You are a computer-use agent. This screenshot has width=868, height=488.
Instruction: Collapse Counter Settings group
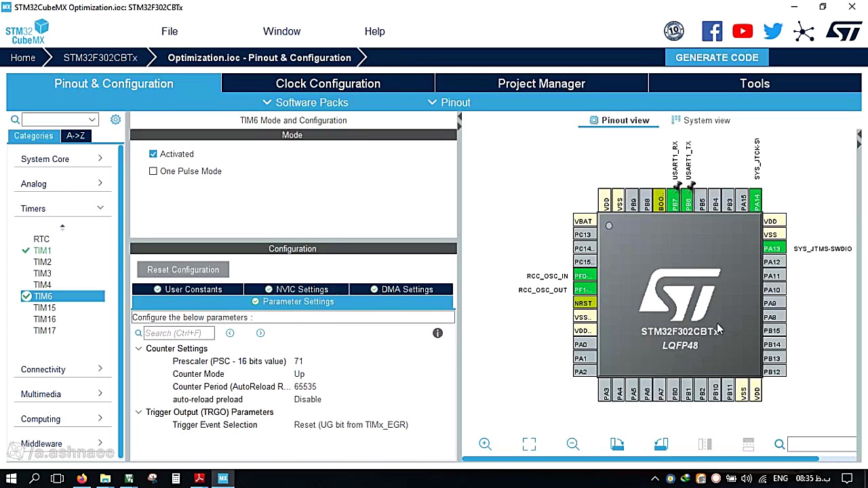(x=138, y=348)
